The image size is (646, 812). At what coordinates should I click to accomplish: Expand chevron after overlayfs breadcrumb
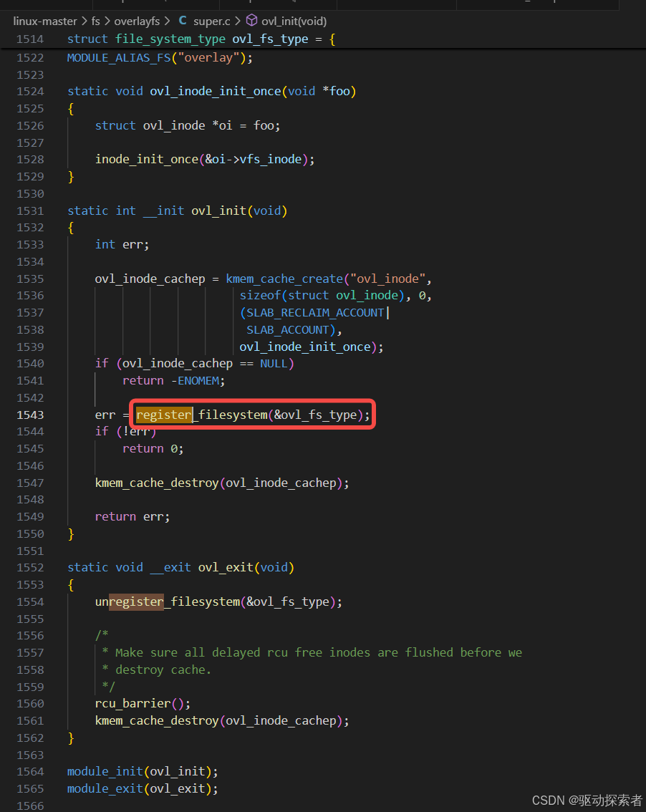(167, 21)
